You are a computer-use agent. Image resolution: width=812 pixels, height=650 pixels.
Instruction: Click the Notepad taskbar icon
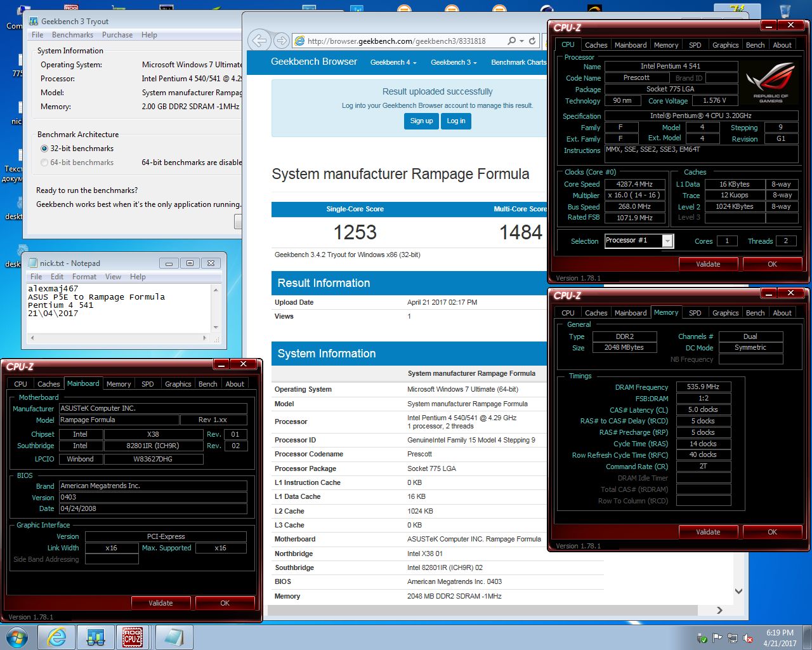click(x=173, y=637)
